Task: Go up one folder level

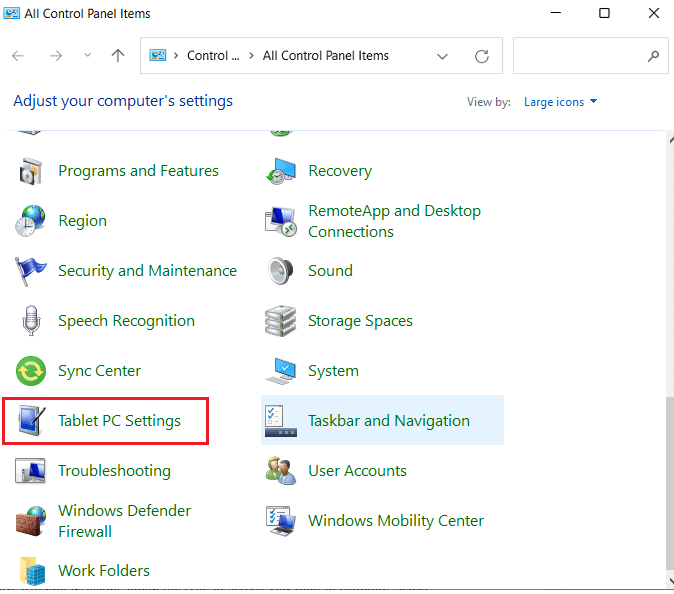Action: tap(118, 57)
